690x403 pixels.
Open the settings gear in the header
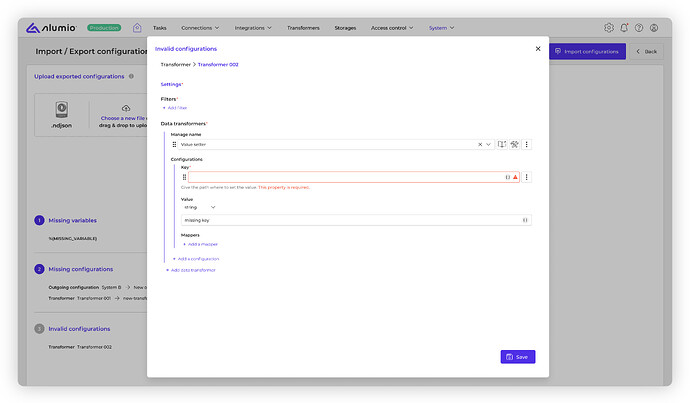tap(609, 28)
